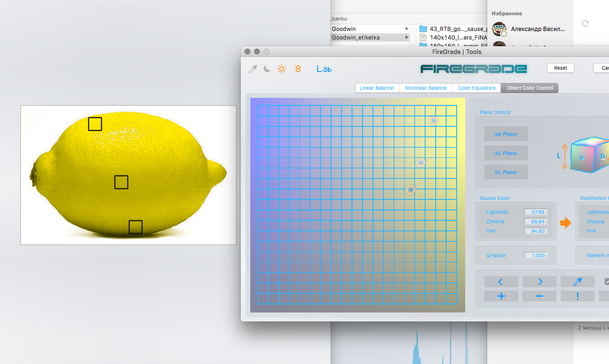Expand the Goodwin folder arrow in Finder
The width and height of the screenshot is (609, 364).
click(407, 29)
